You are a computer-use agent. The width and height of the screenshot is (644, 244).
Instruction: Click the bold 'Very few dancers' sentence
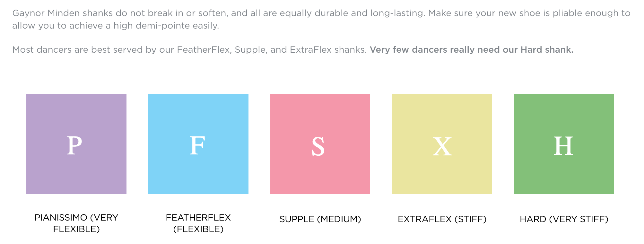[x=471, y=50]
